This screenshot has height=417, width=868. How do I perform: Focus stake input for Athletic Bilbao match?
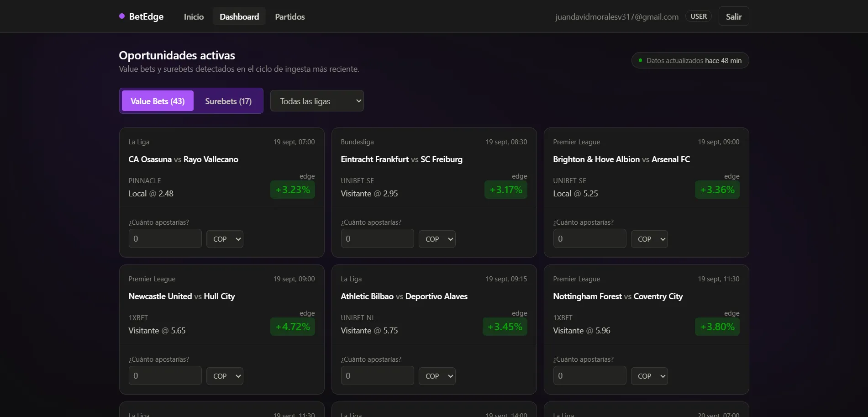pos(377,376)
